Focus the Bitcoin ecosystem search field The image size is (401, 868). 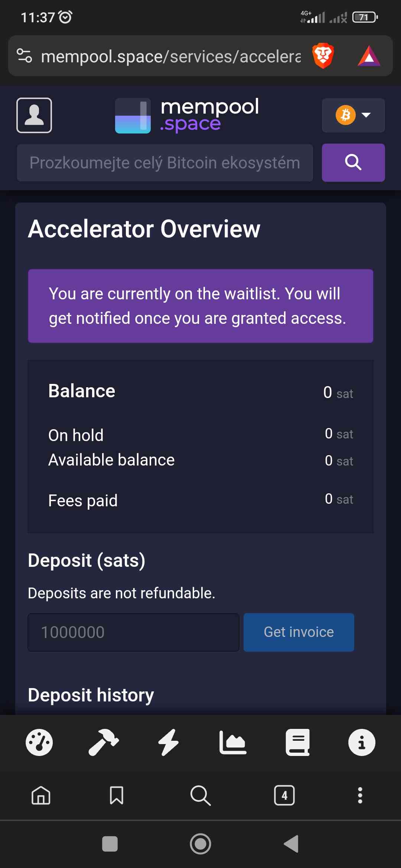(165, 163)
